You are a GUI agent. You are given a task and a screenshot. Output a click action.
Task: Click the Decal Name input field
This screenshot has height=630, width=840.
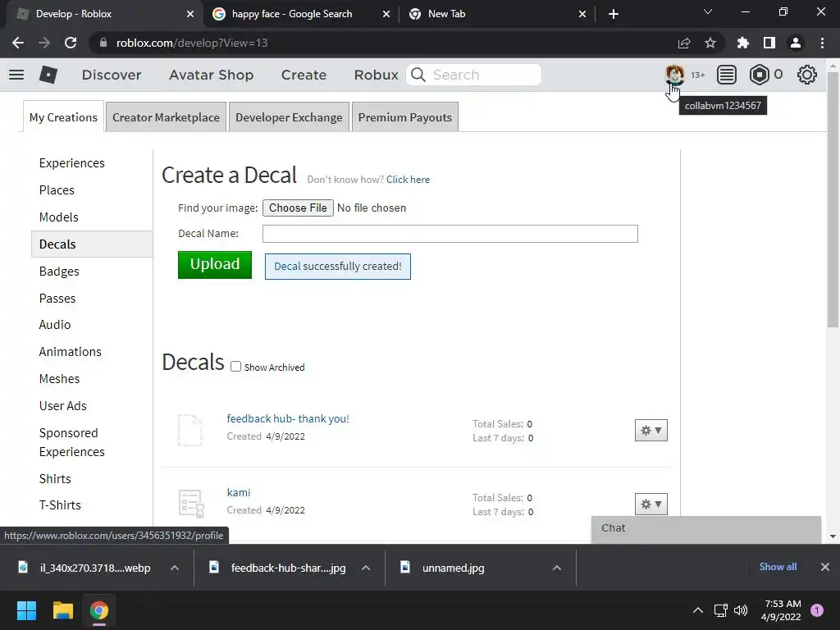450,234
